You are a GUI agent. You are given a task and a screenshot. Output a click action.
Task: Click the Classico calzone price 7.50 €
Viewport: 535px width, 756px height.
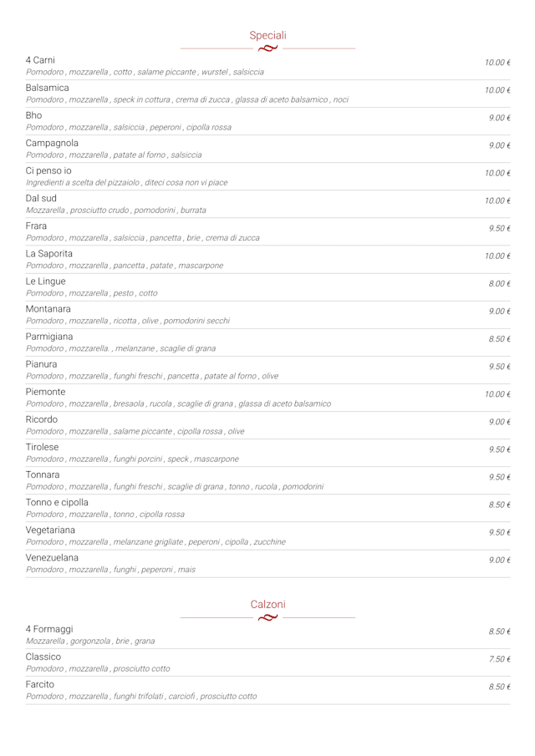coord(499,660)
